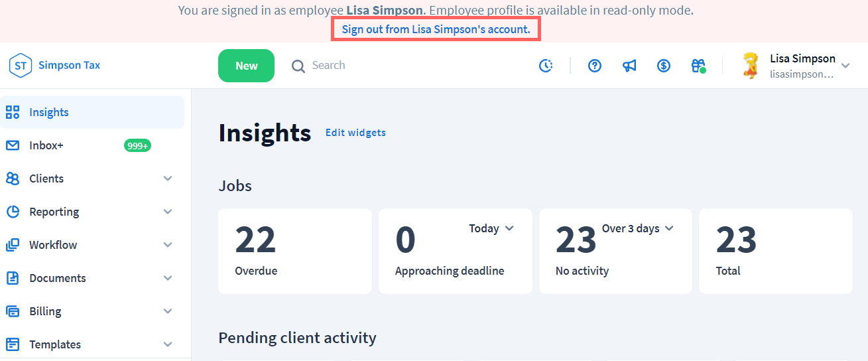Screen dimensions: 868x361
Task: Expand the Clients sidebar section
Action: [x=168, y=179]
